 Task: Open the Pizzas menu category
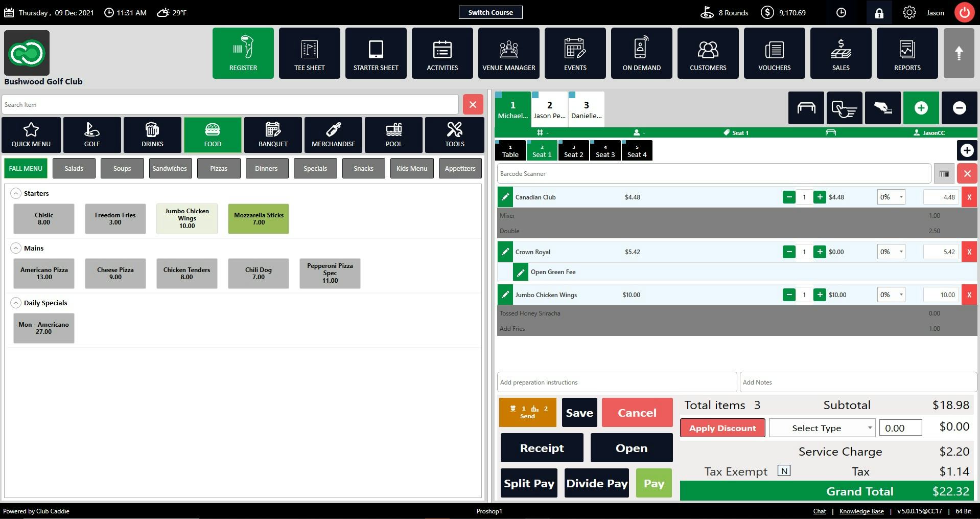click(218, 168)
